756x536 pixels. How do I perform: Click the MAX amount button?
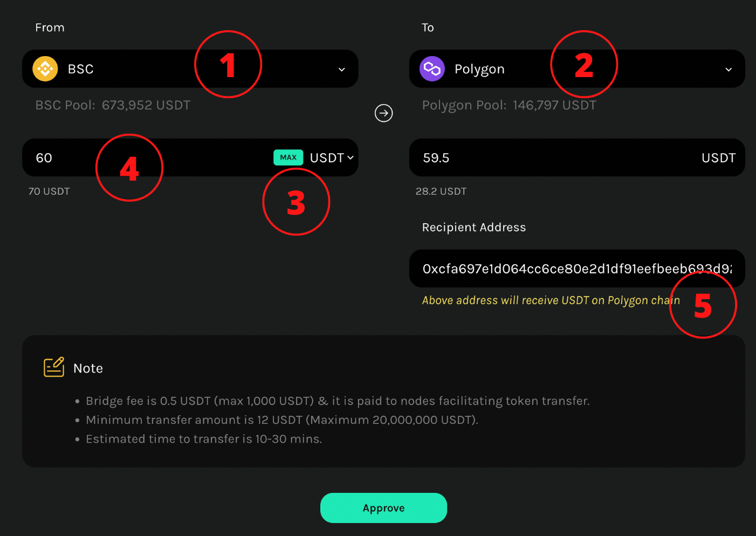(288, 157)
